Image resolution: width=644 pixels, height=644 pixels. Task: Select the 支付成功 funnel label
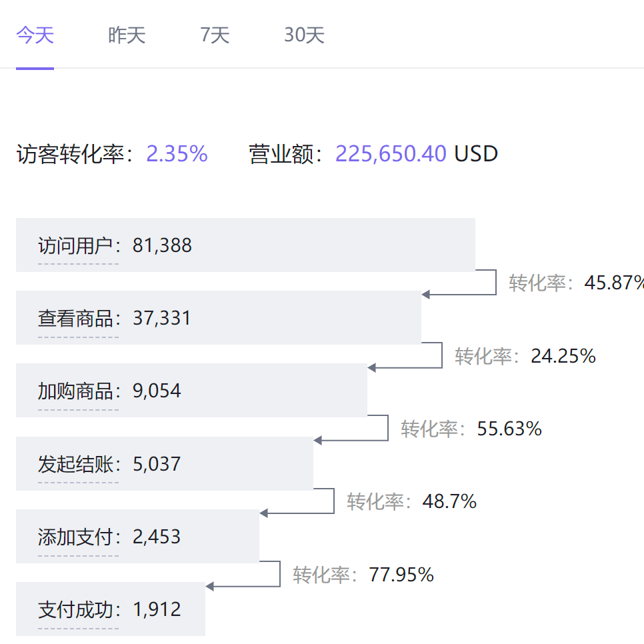click(78, 610)
